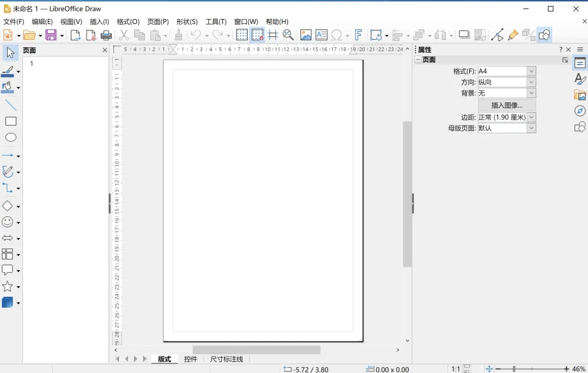This screenshot has height=373, width=588.
Task: Close the 属性 sidebar deck
Action: point(568,49)
